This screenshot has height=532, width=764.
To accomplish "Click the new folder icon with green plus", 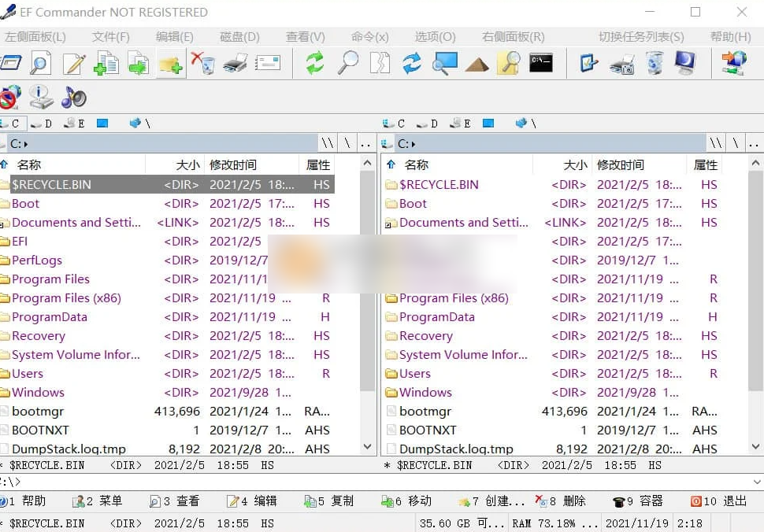I will pyautogui.click(x=170, y=63).
